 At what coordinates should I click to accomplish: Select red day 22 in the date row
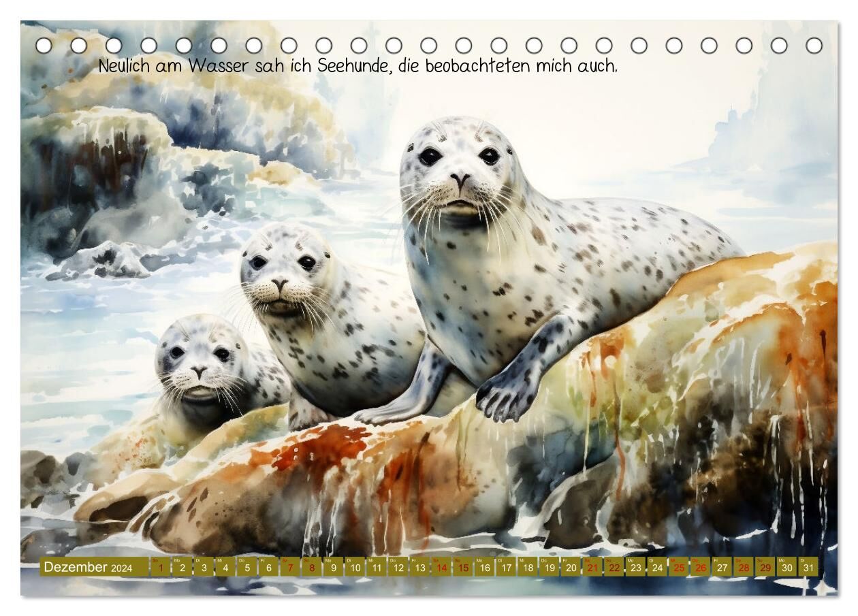click(x=614, y=568)
